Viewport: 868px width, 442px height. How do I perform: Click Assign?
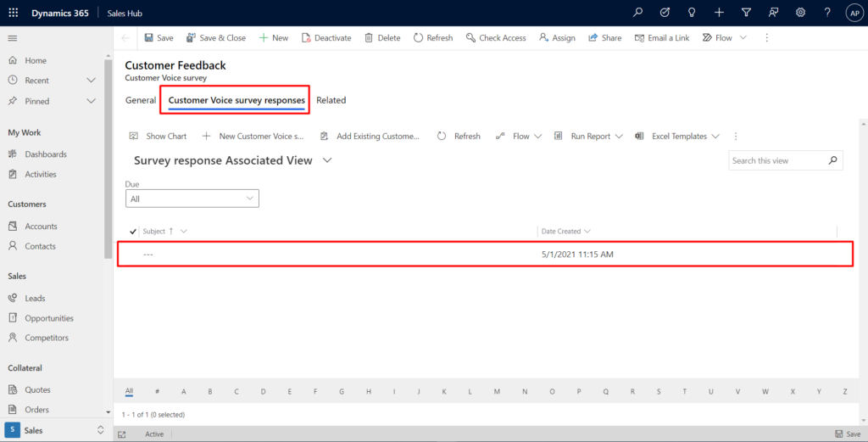pos(558,37)
